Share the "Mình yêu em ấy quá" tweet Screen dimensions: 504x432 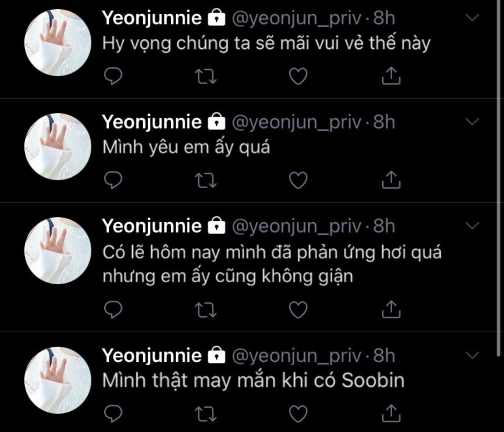point(391,180)
